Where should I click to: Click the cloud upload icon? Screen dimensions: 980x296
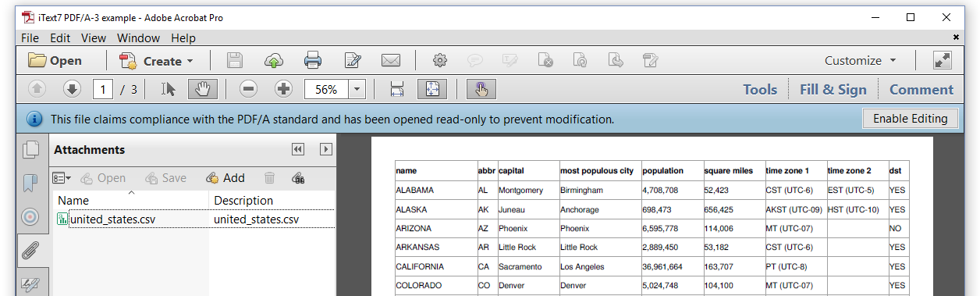tap(274, 60)
